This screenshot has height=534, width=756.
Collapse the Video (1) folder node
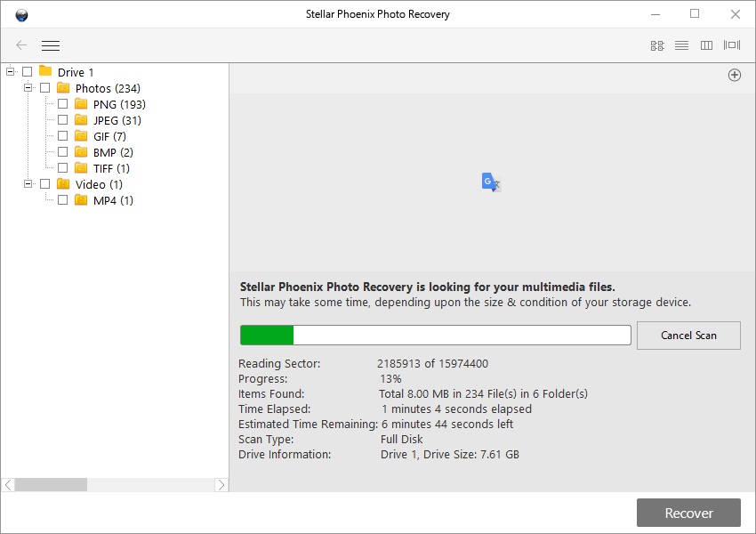pos(28,184)
